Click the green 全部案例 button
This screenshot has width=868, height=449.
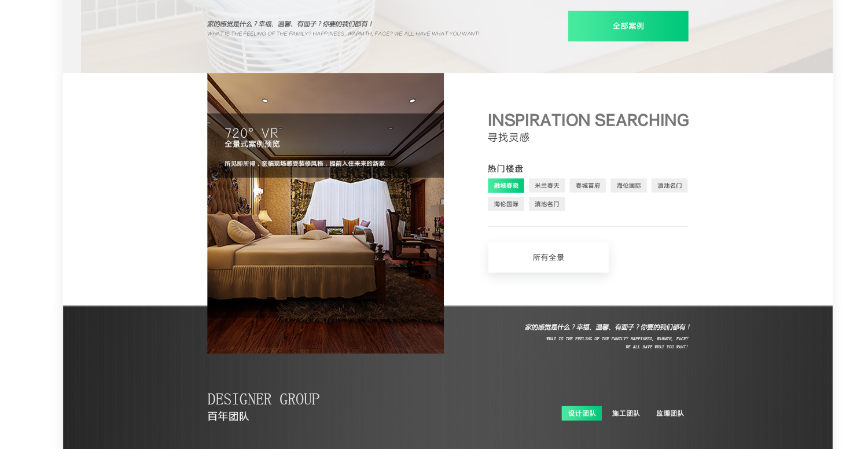click(x=628, y=26)
